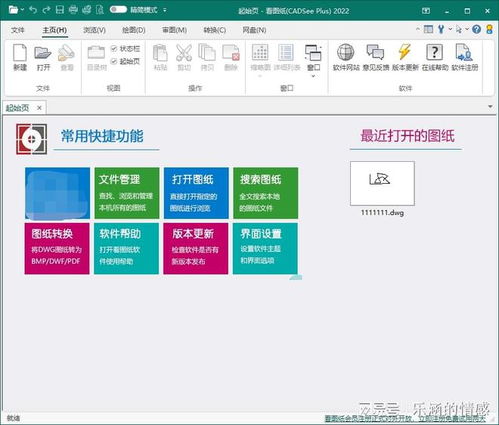Collapse the ribbon with the caret arrow
Screen dimensions: 499x425
[418, 29]
